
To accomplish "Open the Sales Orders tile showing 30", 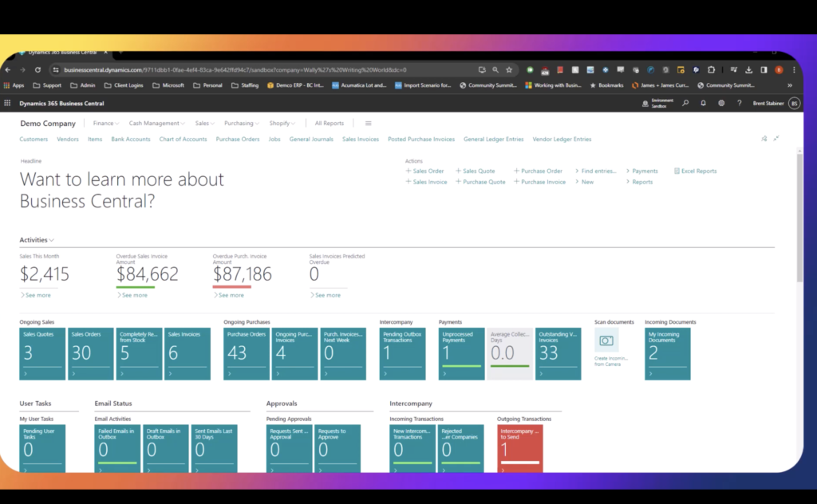I will [x=90, y=353].
